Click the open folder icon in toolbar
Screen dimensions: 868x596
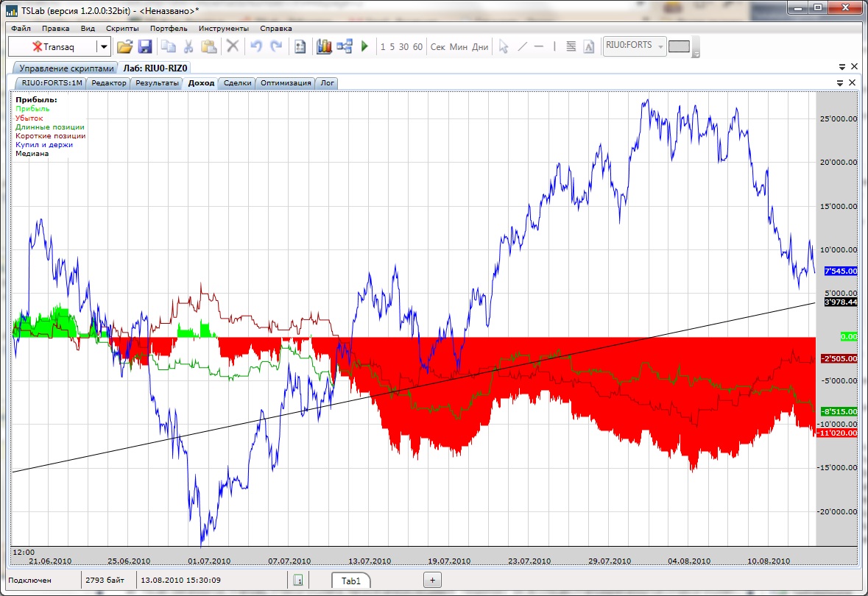click(124, 46)
